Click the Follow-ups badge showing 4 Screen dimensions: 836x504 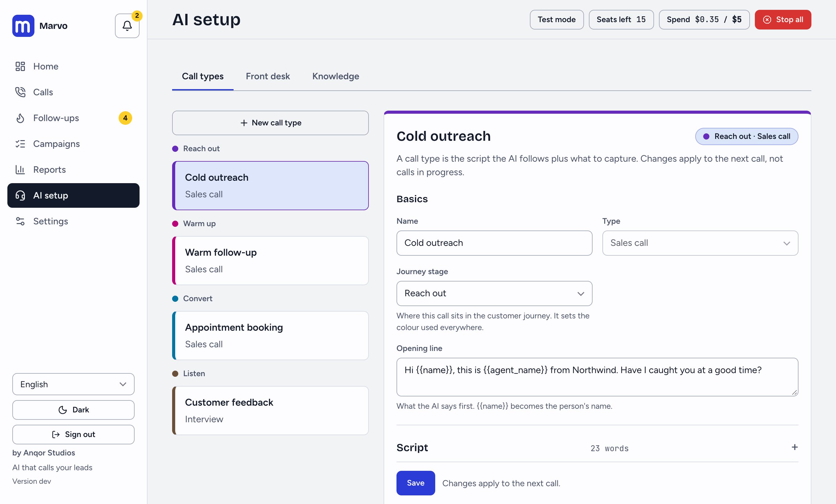point(125,118)
